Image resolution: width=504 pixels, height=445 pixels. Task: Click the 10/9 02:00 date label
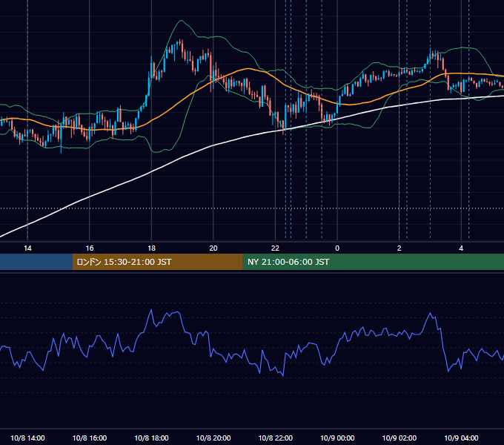tap(399, 438)
